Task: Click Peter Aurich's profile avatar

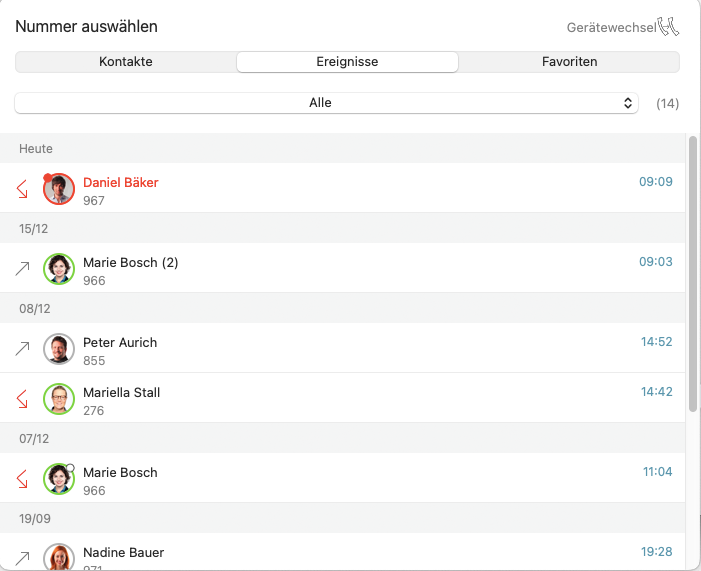Action: [x=59, y=349]
